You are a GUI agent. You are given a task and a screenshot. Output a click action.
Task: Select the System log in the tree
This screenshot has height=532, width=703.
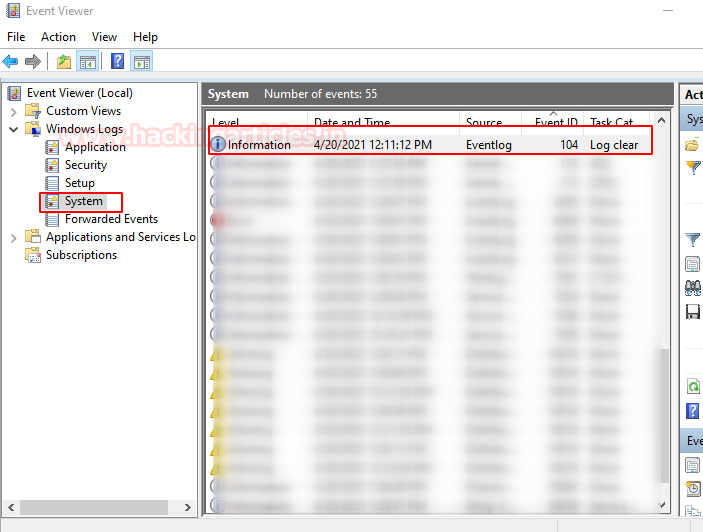click(84, 201)
